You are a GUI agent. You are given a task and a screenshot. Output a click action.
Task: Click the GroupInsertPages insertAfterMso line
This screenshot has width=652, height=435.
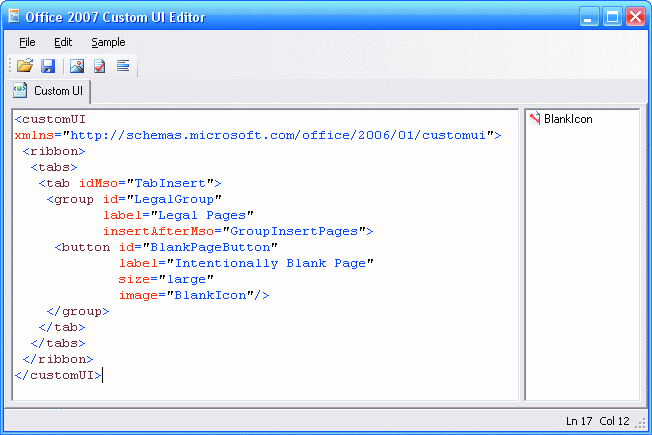tap(238, 231)
